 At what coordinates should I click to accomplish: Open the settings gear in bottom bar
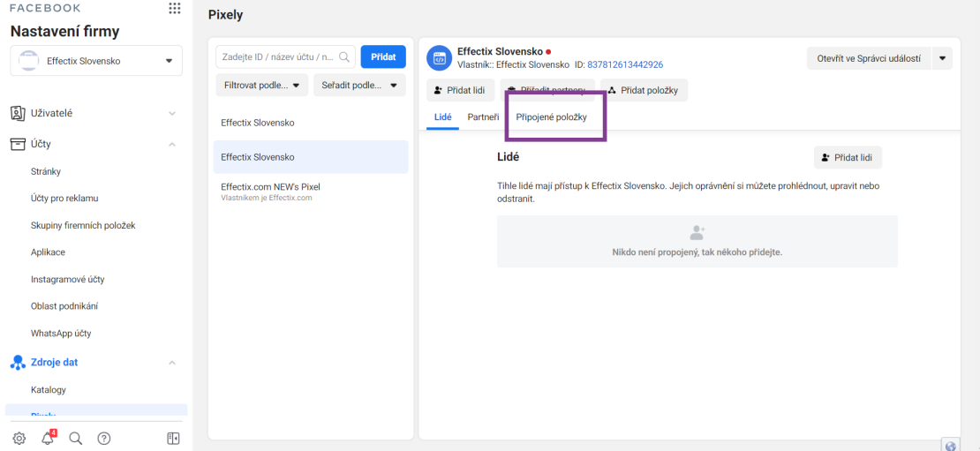[x=19, y=439]
